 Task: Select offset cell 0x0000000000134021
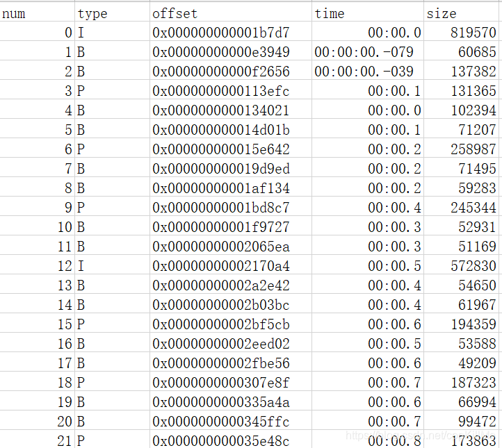(x=231, y=110)
